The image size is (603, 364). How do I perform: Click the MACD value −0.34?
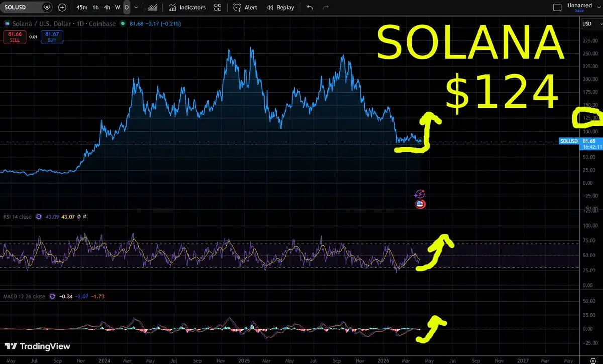coord(66,296)
